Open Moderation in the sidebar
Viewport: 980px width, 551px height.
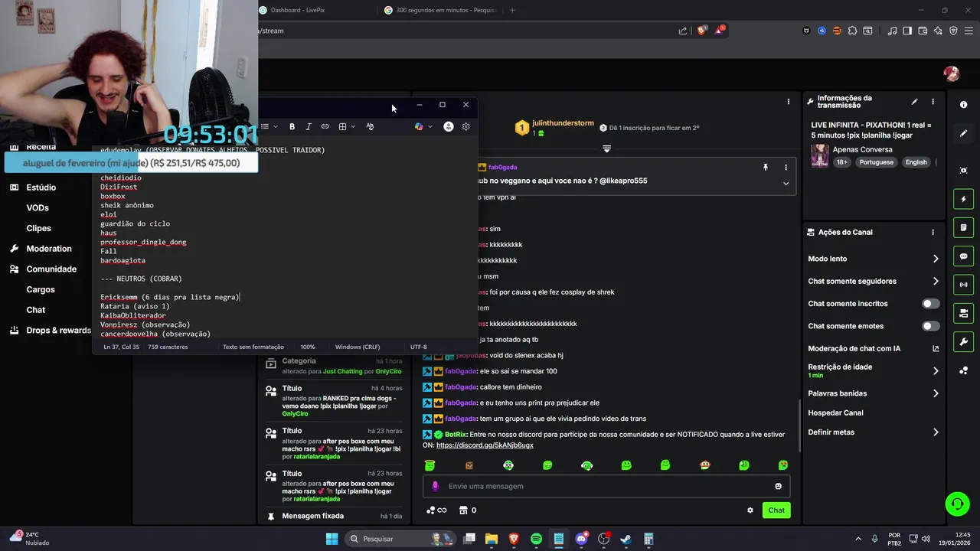[x=48, y=249]
